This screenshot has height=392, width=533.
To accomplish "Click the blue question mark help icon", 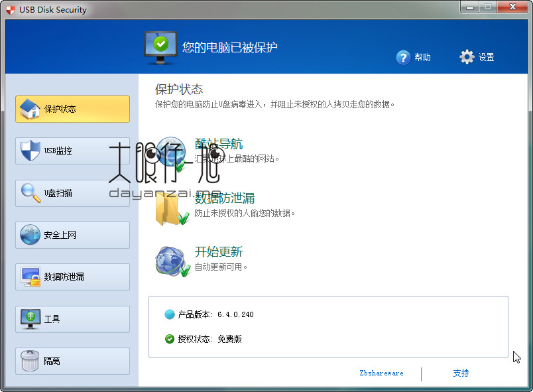I will [x=404, y=58].
